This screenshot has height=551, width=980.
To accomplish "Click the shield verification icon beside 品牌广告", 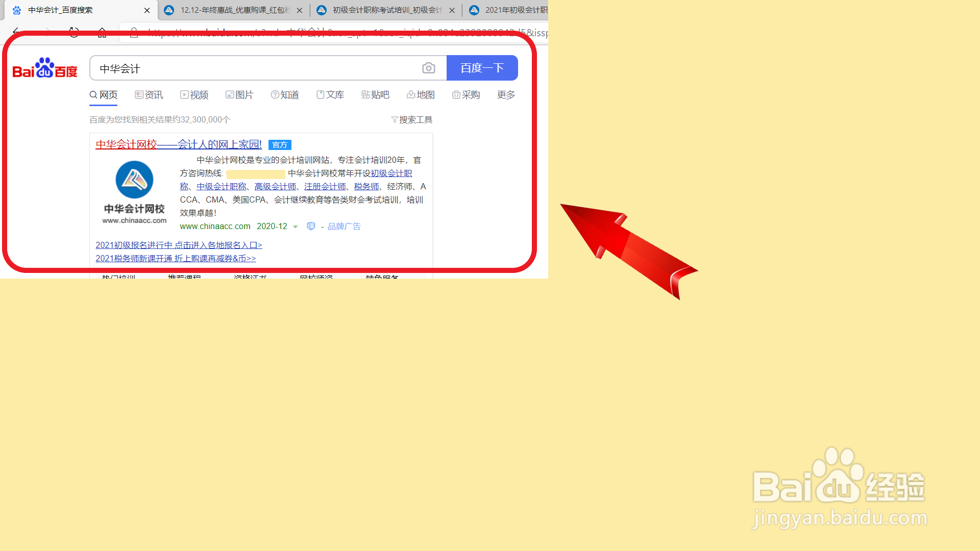I will point(310,226).
